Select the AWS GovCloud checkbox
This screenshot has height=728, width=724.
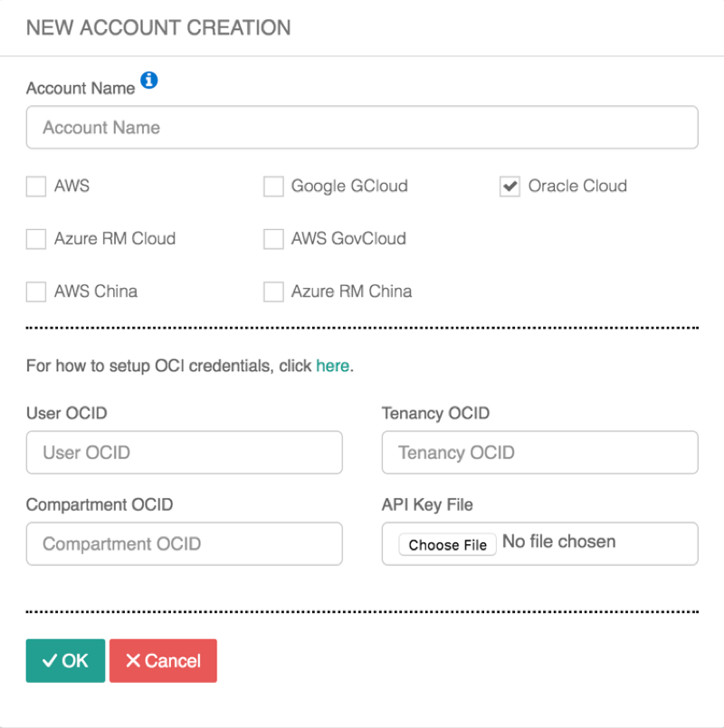(272, 238)
